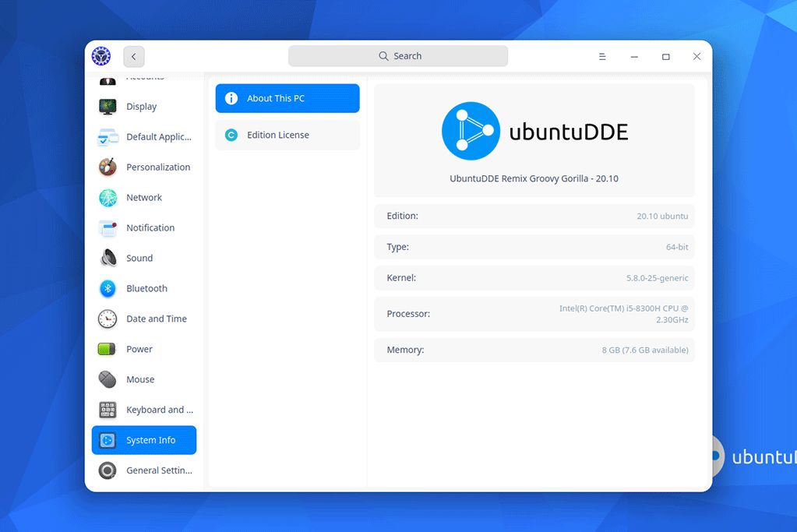797x532 pixels.
Task: Click the Kernel: label
Action: (x=401, y=278)
